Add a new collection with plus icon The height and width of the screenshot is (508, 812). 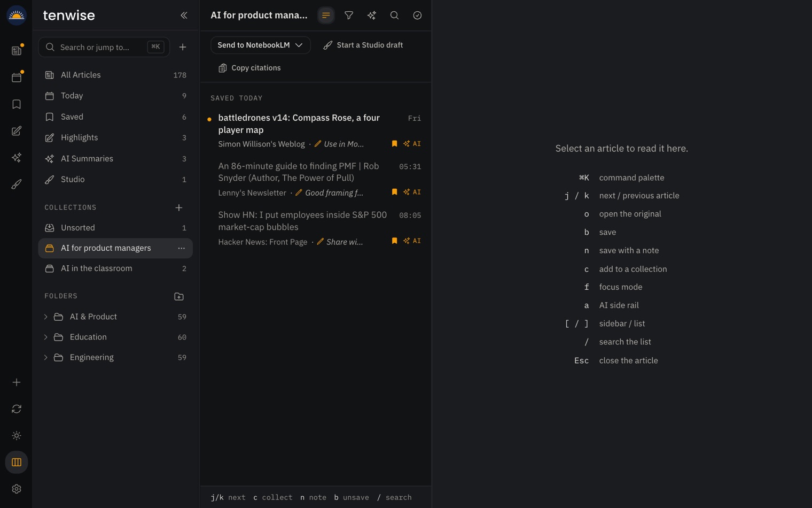tap(179, 207)
